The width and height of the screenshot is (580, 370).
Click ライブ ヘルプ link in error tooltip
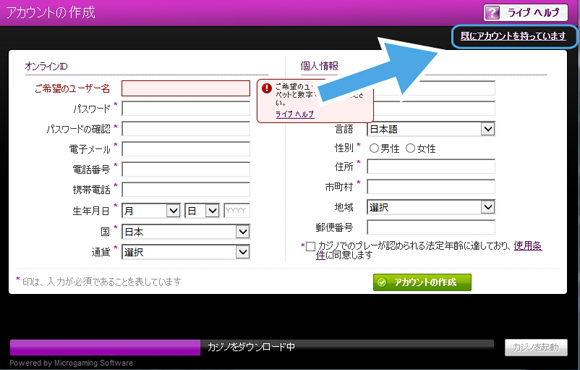click(295, 114)
